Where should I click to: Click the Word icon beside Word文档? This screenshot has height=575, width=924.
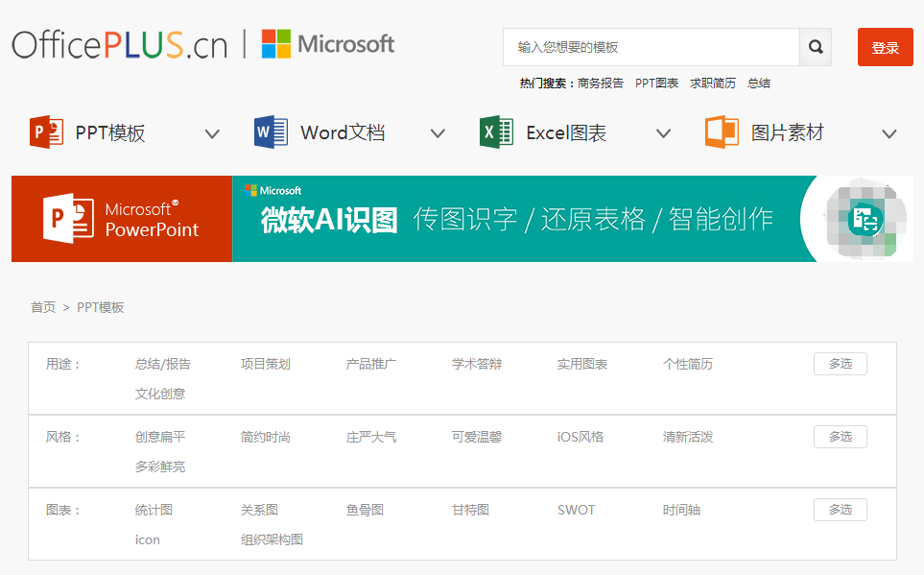pyautogui.click(x=272, y=132)
